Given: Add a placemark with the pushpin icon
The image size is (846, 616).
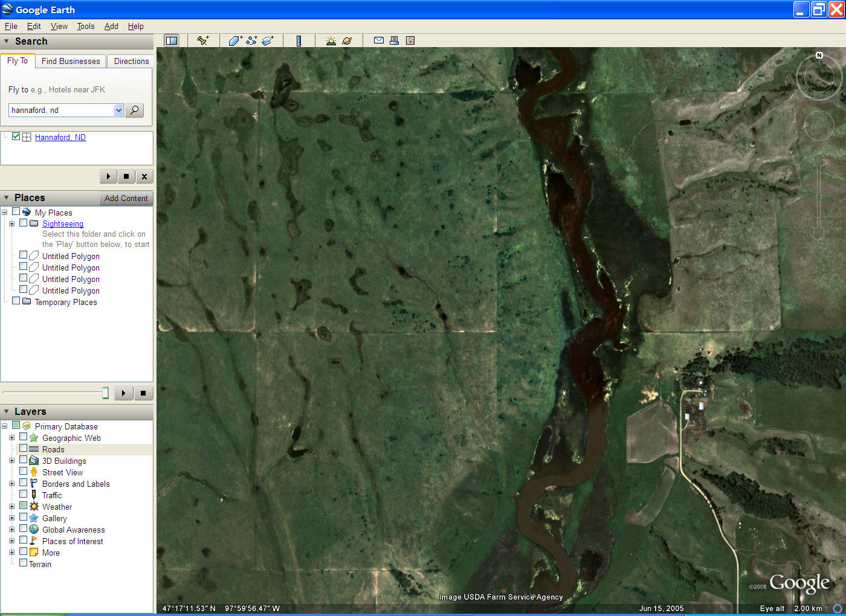Looking at the screenshot, I should click(x=203, y=40).
